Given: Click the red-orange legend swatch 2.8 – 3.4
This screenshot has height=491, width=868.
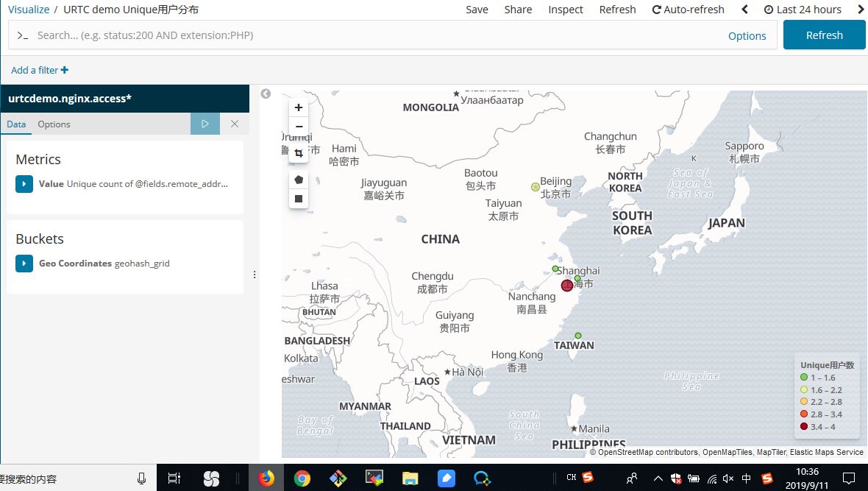Looking at the screenshot, I should click(804, 414).
